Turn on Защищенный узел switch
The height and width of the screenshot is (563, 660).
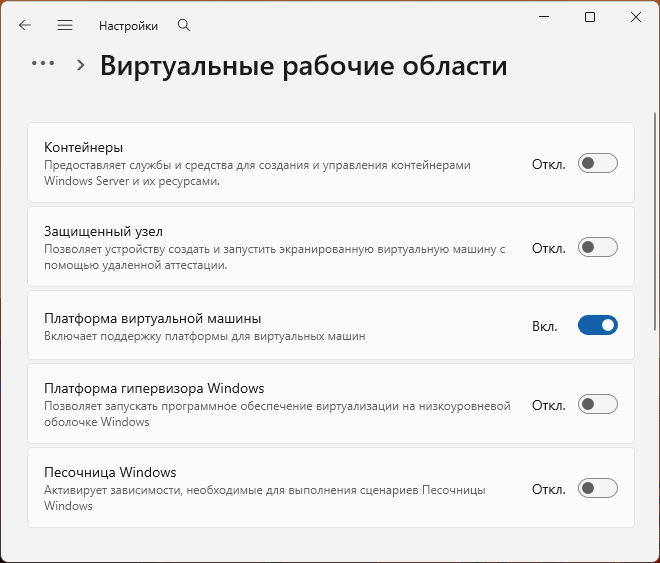tap(598, 247)
